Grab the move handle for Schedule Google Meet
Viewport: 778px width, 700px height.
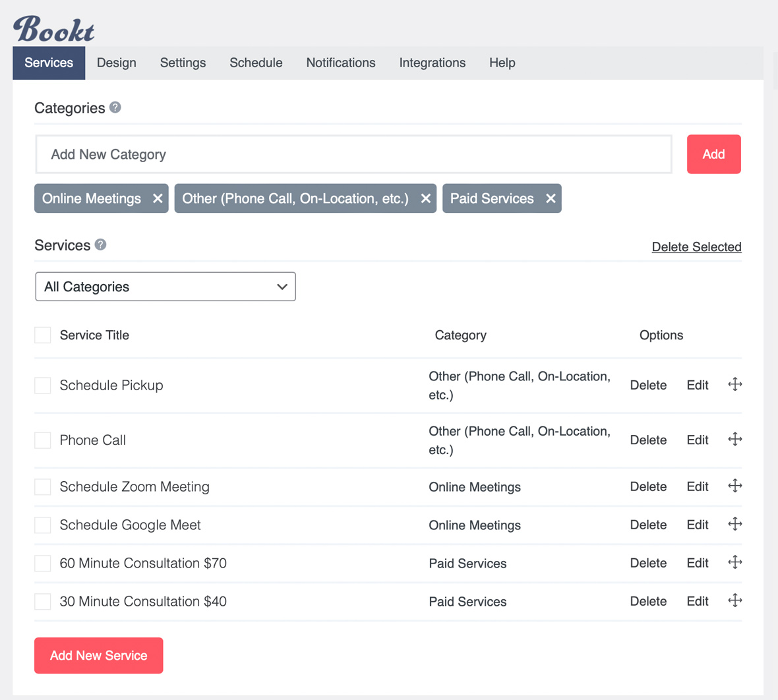click(x=735, y=525)
